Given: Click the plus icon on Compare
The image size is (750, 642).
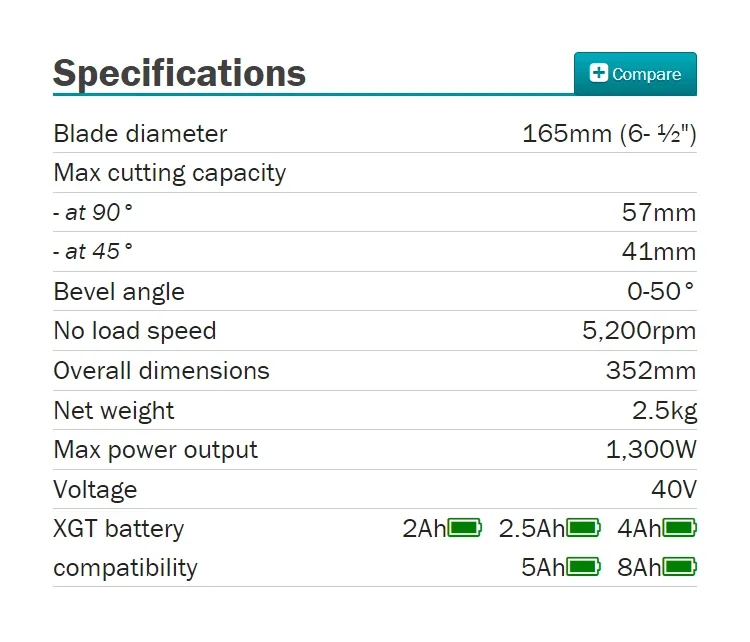Looking at the screenshot, I should [598, 73].
